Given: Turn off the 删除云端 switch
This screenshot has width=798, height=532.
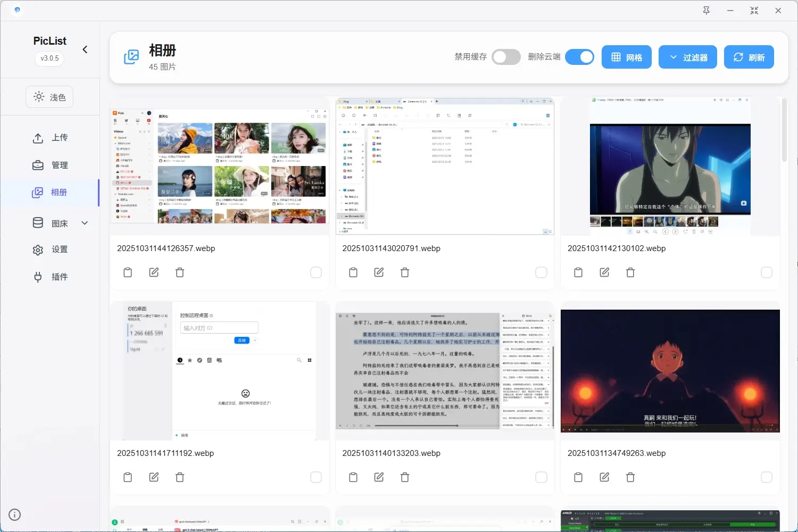Looking at the screenshot, I should (579, 57).
